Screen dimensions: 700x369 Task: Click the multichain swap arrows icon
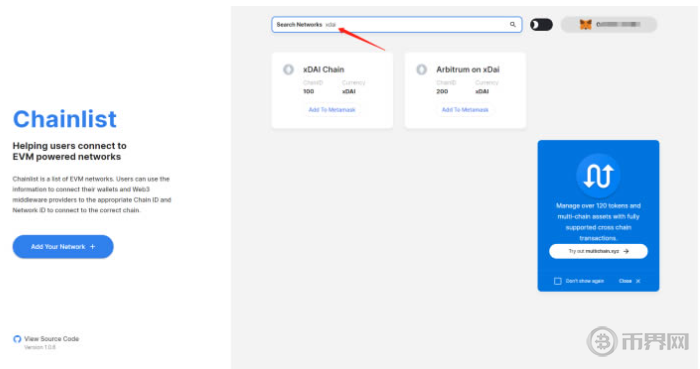coord(598,176)
